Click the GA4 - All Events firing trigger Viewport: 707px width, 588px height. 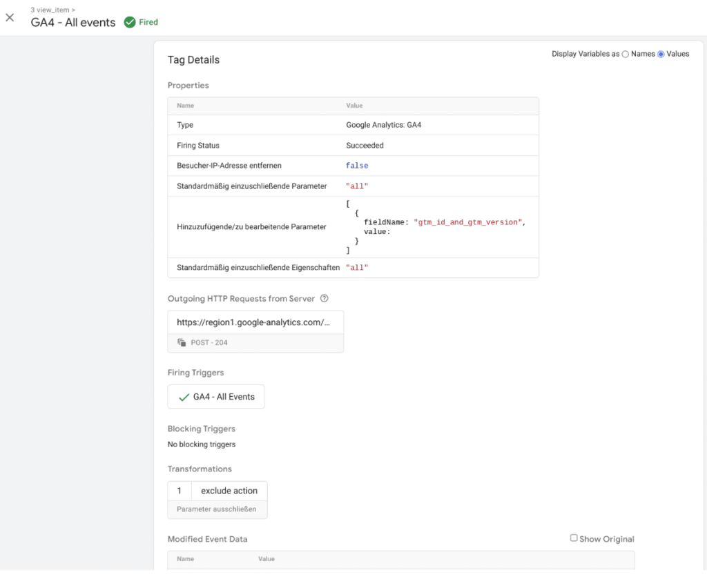pyautogui.click(x=216, y=396)
